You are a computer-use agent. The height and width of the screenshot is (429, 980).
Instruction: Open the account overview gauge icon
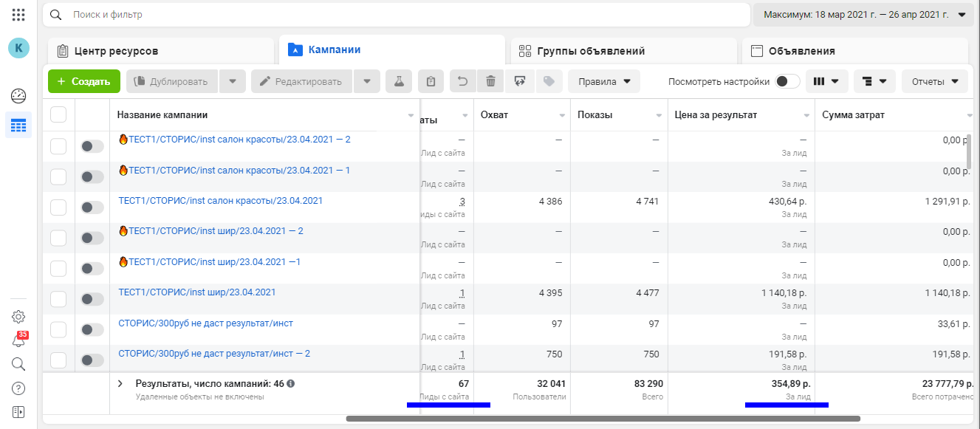(18, 96)
